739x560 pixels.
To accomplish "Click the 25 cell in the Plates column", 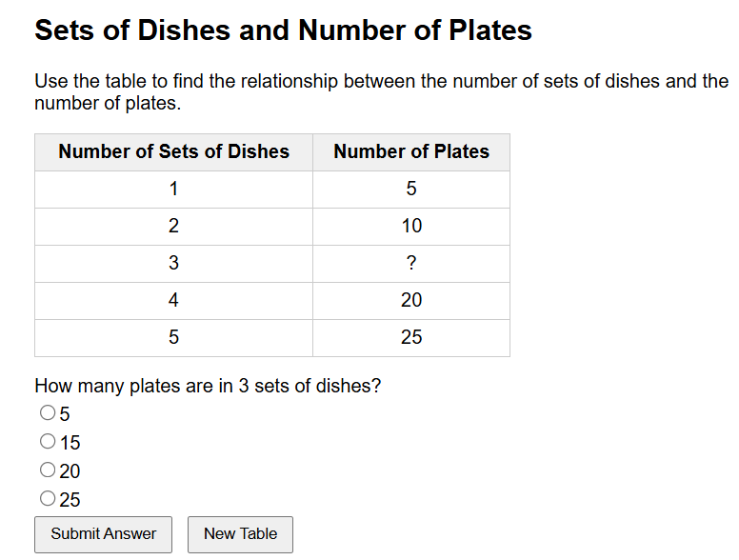I will point(410,338).
